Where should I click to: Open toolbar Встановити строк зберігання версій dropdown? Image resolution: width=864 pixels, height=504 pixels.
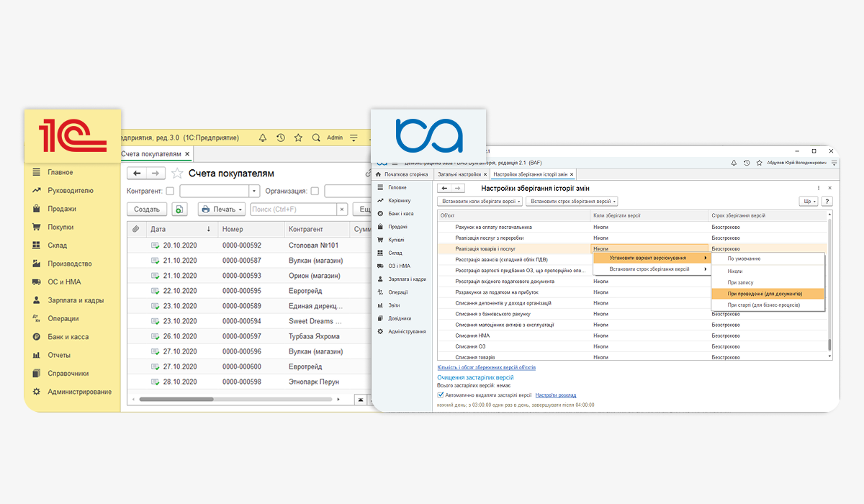(572, 202)
